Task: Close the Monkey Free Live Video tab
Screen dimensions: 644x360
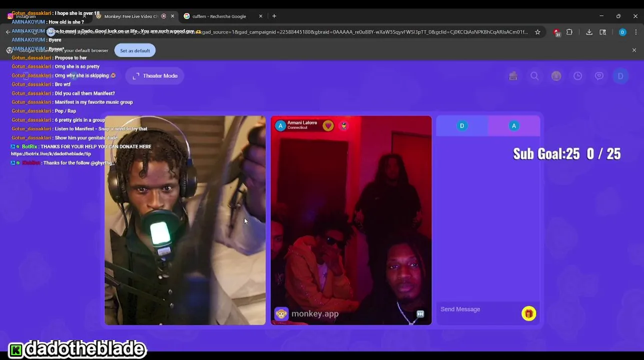Action: click(x=173, y=16)
